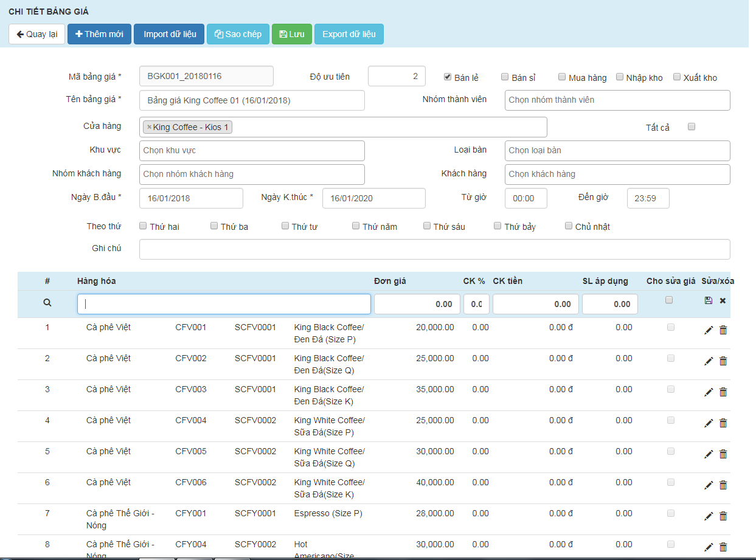The width and height of the screenshot is (756, 560).
Task: Click the Mã bảng giá code field
Action: [206, 76]
